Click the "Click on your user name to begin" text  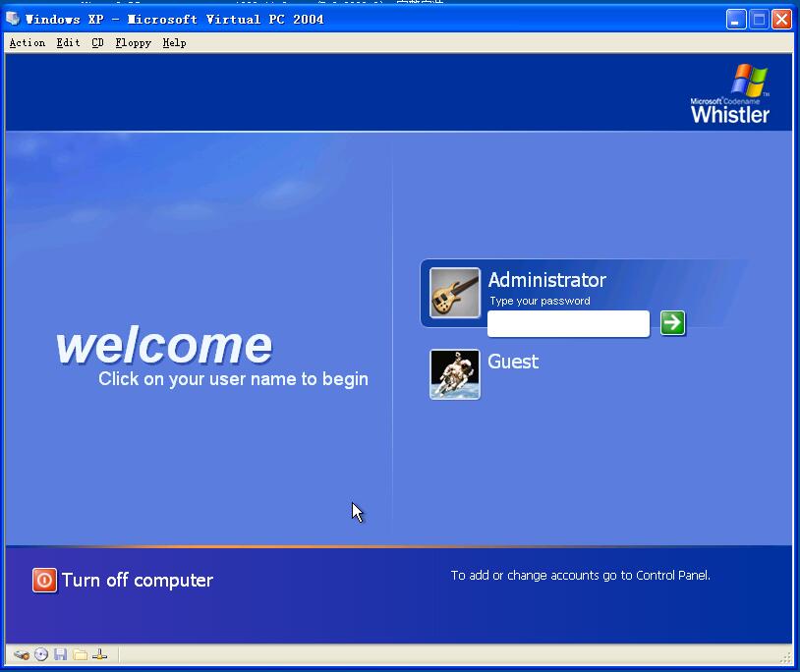point(233,379)
